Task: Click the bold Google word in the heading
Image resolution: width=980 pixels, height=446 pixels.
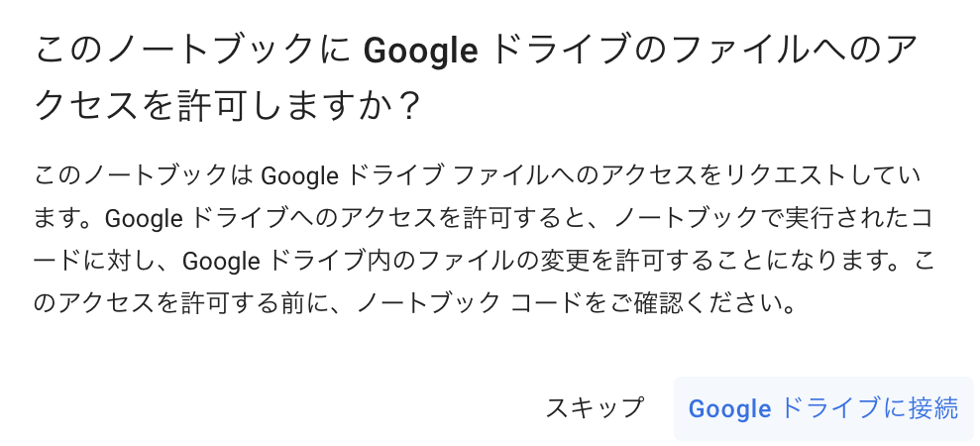Action: 420,52
